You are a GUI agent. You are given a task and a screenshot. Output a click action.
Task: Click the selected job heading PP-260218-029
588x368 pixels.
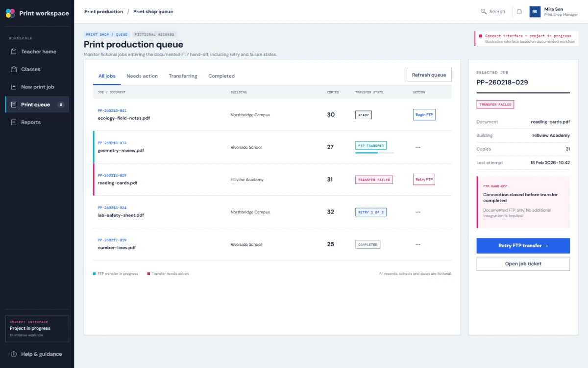[x=502, y=82]
